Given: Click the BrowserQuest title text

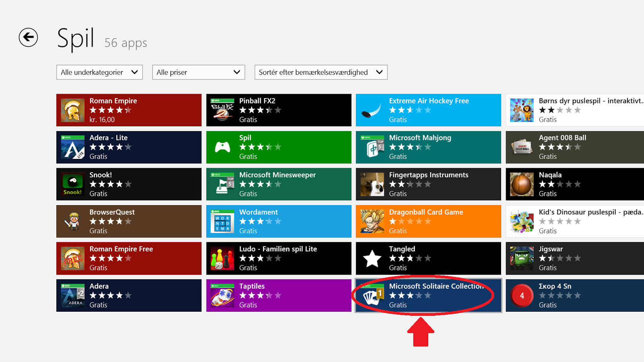Looking at the screenshot, I should (x=112, y=212).
